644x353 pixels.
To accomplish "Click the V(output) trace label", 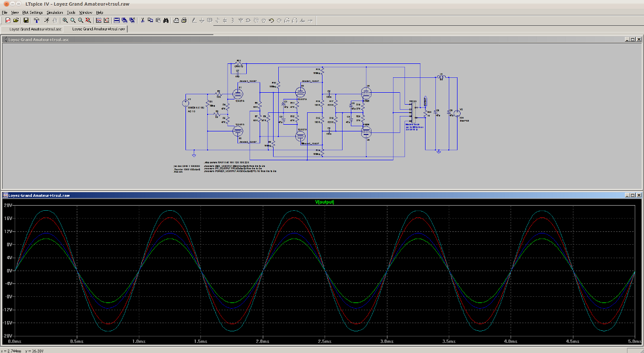I will tap(325, 202).
